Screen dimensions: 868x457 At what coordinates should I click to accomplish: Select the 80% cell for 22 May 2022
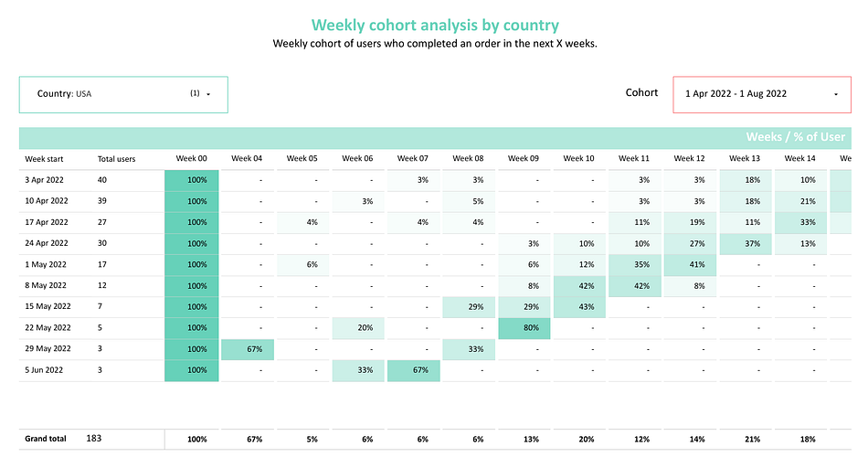pyautogui.click(x=524, y=328)
